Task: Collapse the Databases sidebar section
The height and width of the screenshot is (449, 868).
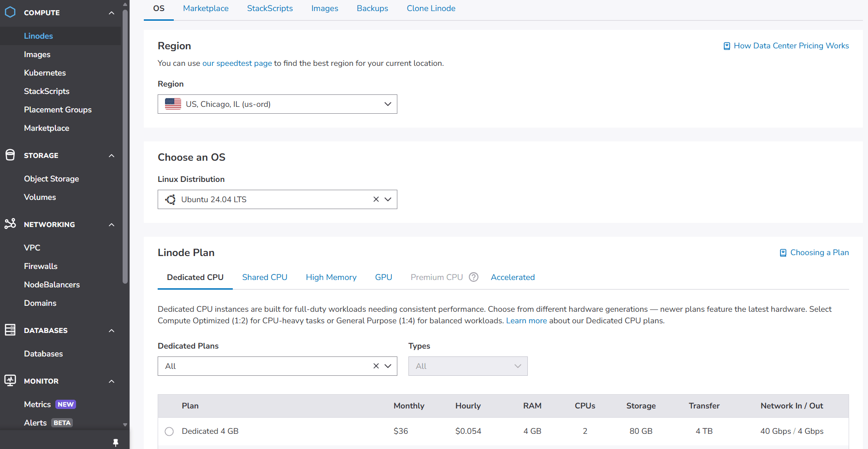Action: [x=112, y=331]
